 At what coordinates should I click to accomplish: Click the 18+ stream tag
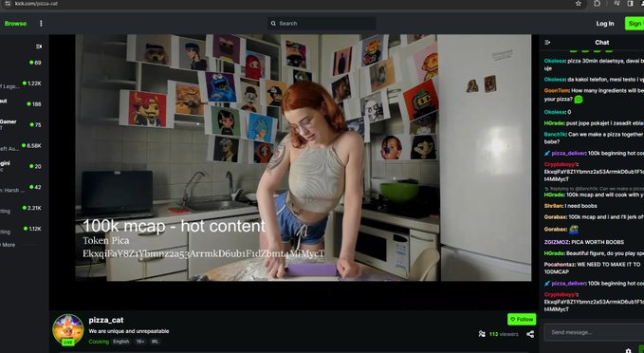140,342
